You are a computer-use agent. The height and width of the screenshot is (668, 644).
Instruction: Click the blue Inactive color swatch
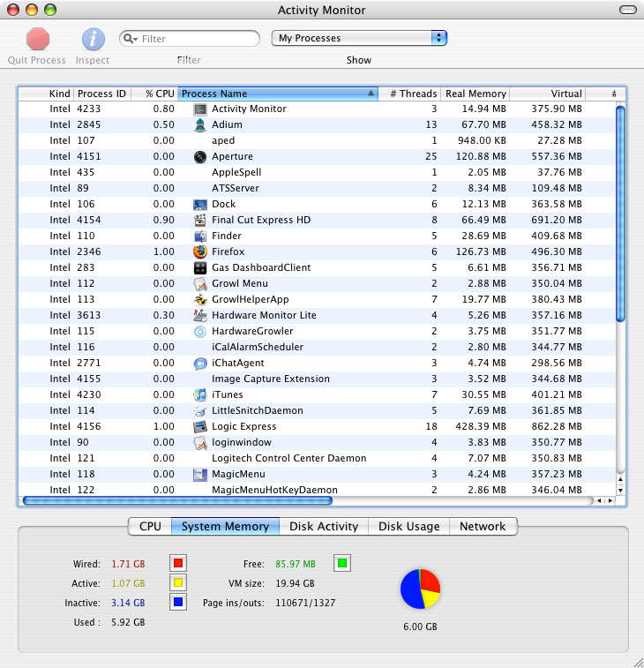pos(178,602)
